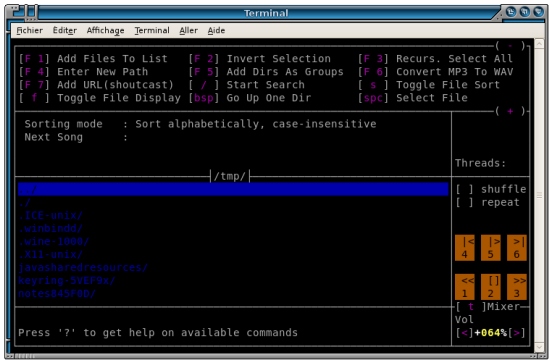The width and height of the screenshot is (550, 360).
Task: Select the keyring-SVEF9x/ directory
Action: (67, 280)
